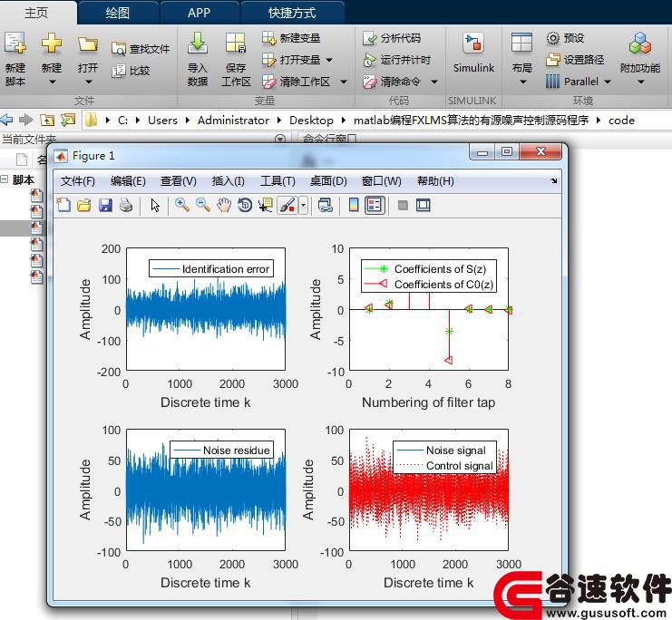
Task: Open 文件(F) menu in Figure 1
Action: pos(78,181)
